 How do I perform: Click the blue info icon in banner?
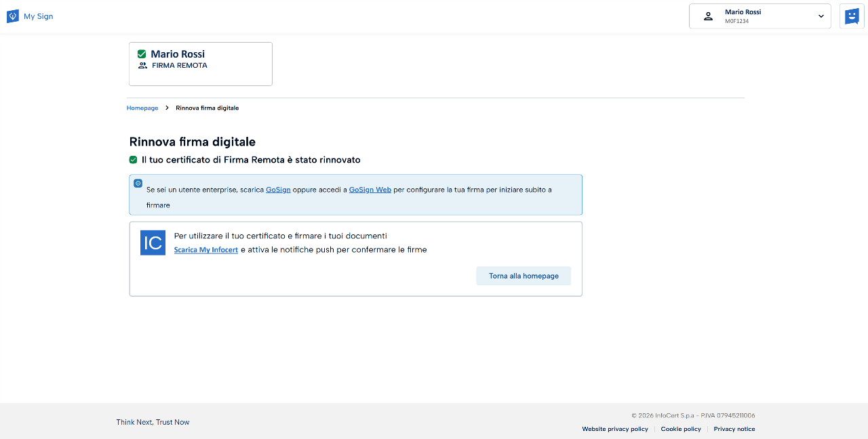point(138,183)
